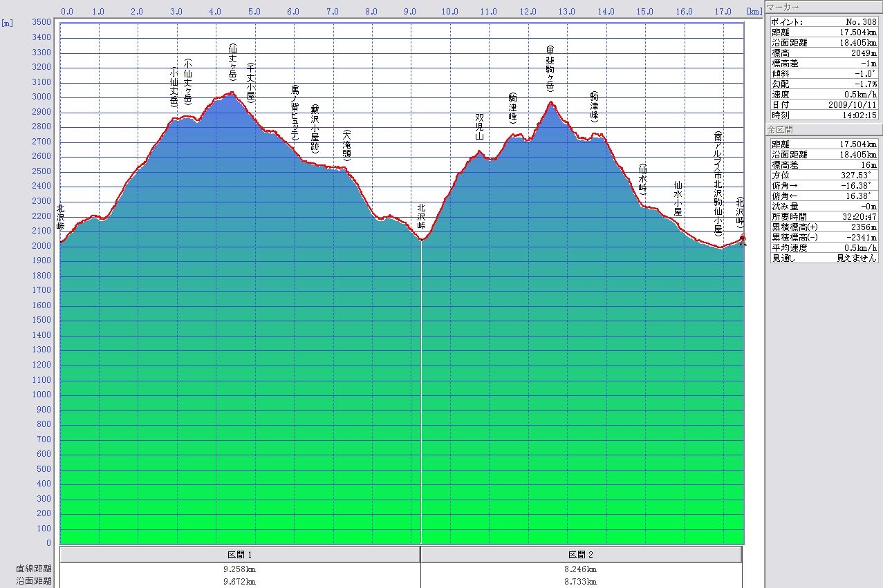Viewport: 883px width, 588px height.
Task: Select the 所要時間 32:20:47 row
Action: click(x=824, y=216)
